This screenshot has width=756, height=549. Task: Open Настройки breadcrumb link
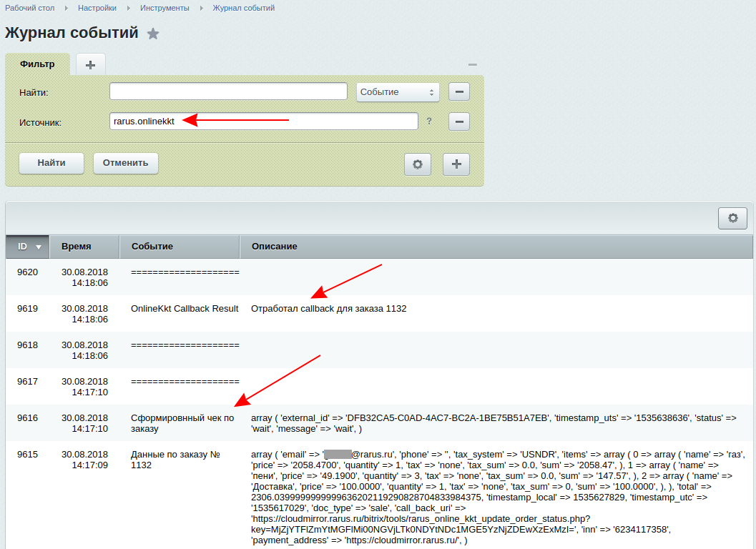coord(97,8)
